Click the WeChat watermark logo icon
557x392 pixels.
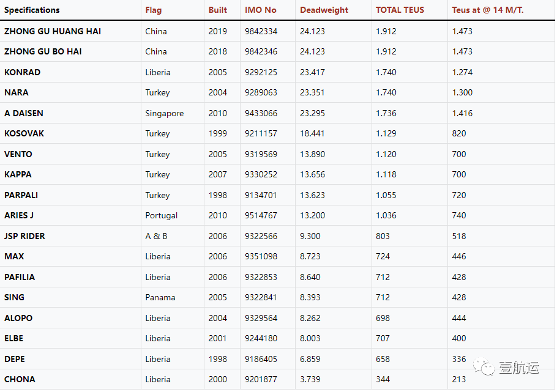pyautogui.click(x=484, y=367)
